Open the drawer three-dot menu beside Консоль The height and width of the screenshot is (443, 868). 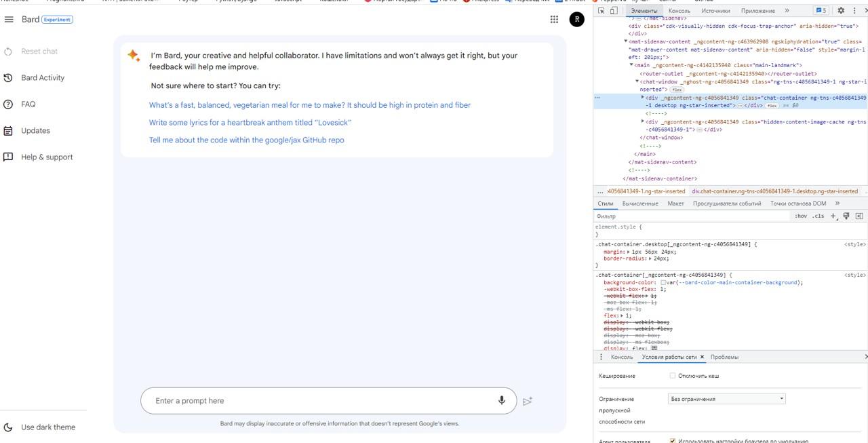pos(601,357)
